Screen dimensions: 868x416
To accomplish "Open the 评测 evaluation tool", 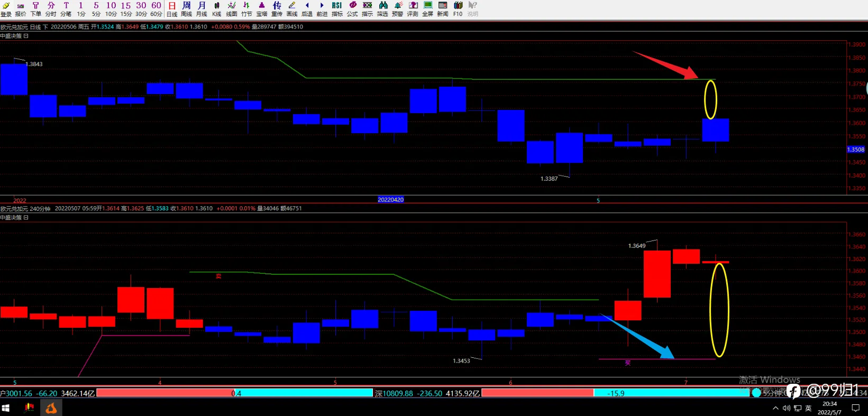I will [x=413, y=9].
